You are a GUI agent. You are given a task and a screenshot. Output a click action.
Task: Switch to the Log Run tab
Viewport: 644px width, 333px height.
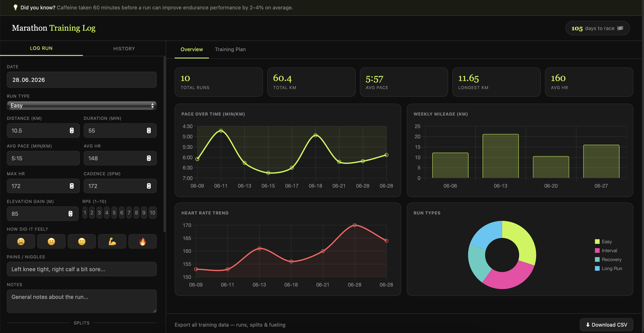41,48
